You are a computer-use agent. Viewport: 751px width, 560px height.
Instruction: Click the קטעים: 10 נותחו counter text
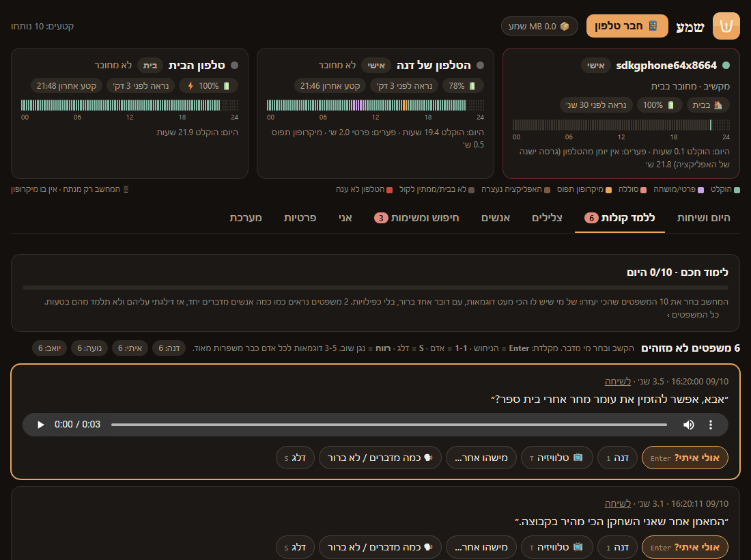(x=42, y=27)
